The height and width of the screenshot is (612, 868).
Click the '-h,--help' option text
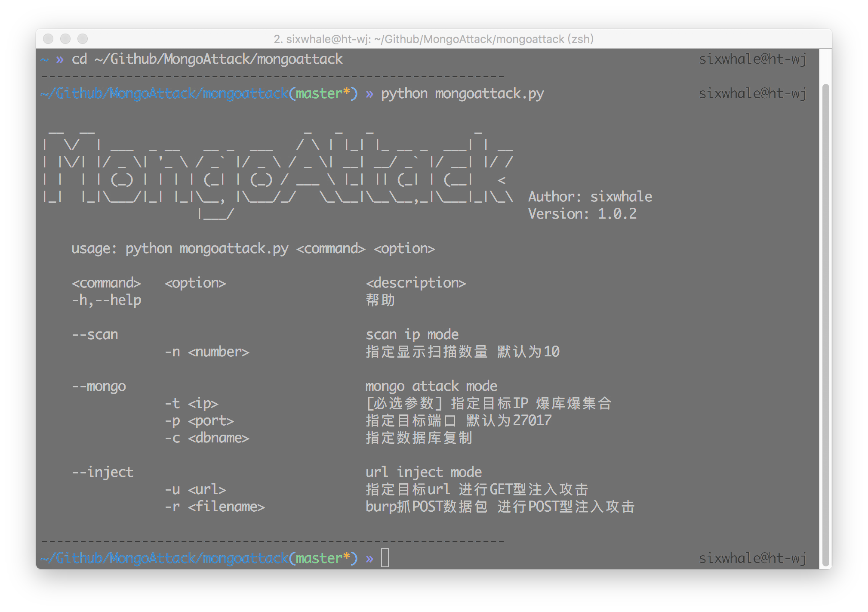106,300
